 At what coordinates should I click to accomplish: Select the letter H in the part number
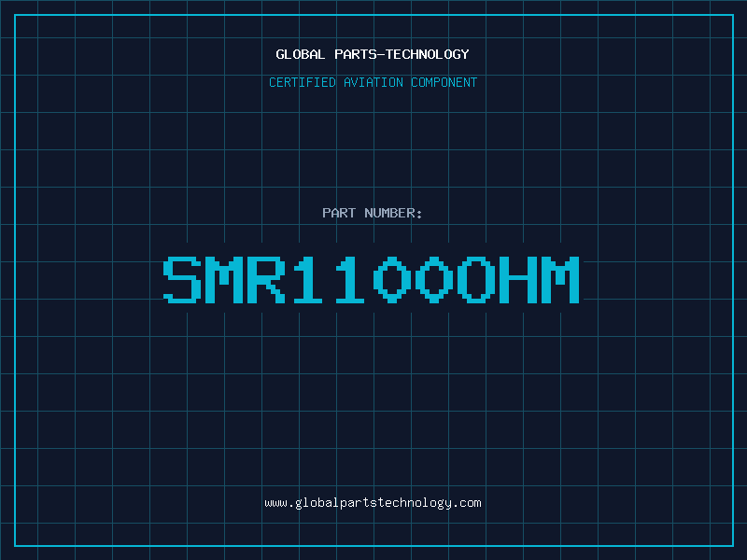point(518,279)
